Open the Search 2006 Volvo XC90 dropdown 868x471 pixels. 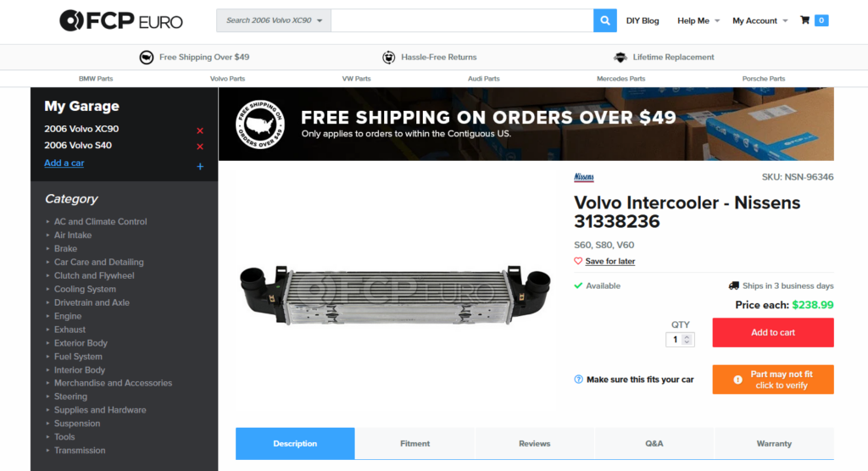(x=274, y=20)
